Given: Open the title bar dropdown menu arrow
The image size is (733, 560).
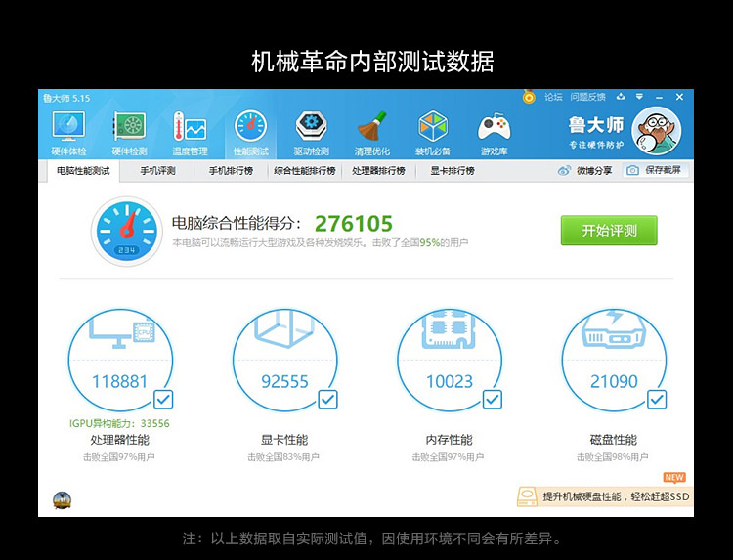Looking at the screenshot, I should 639,97.
